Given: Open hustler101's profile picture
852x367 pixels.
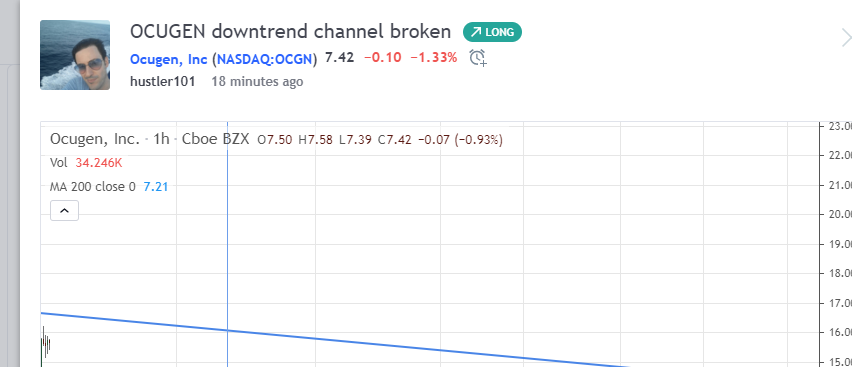Looking at the screenshot, I should coord(75,55).
